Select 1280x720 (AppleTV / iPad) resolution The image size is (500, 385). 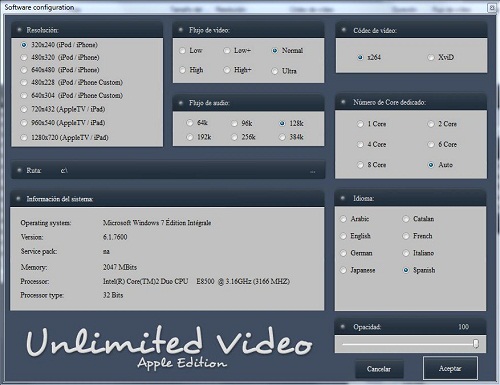click(24, 137)
